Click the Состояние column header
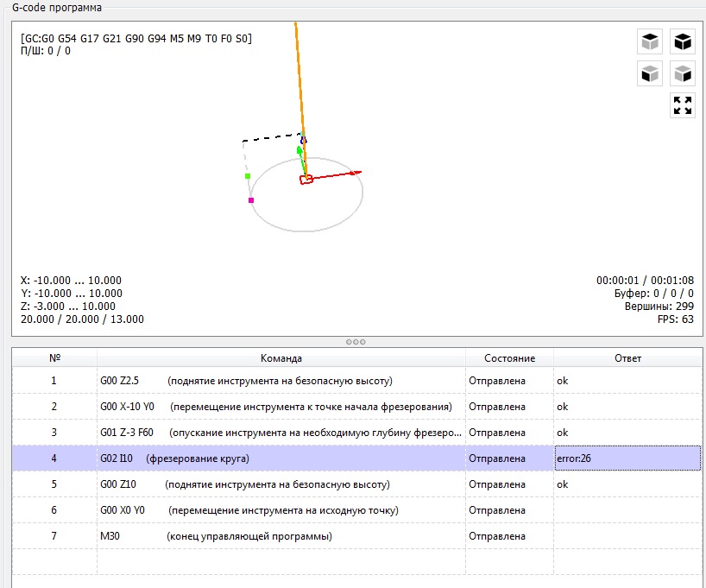Image resolution: width=706 pixels, height=588 pixels. [510, 358]
